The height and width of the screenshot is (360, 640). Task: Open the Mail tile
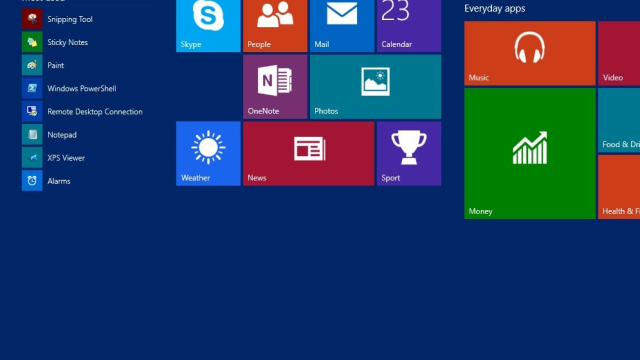coord(342,26)
